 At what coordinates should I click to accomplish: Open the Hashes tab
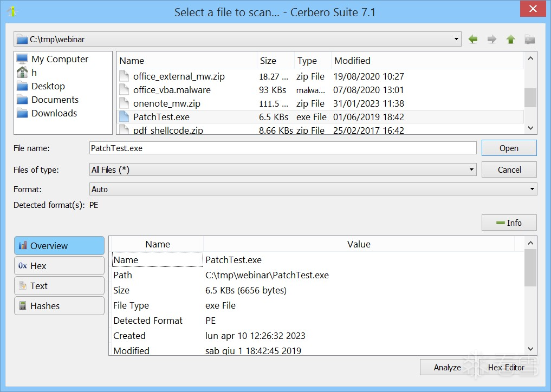point(60,305)
